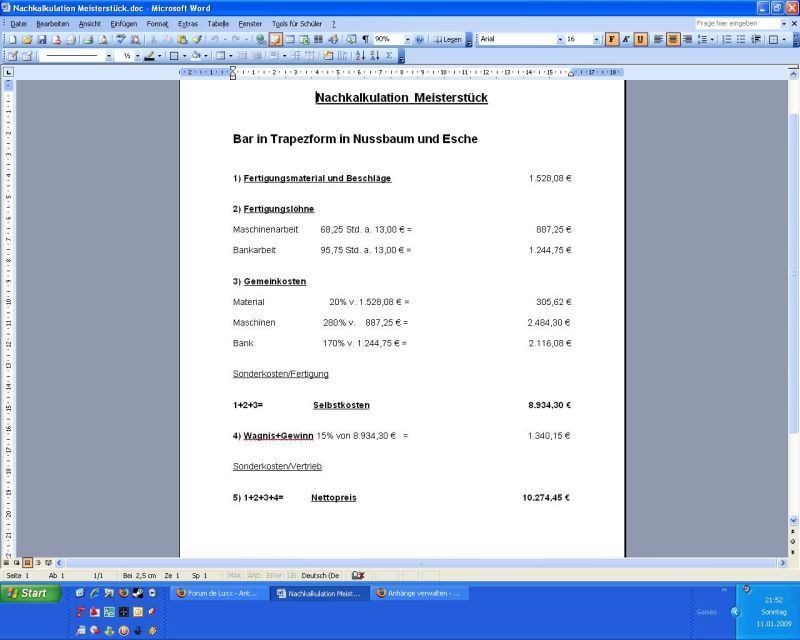Click the Nachkalkulation Meist... taskbar button
This screenshot has width=800, height=640.
tap(320, 593)
